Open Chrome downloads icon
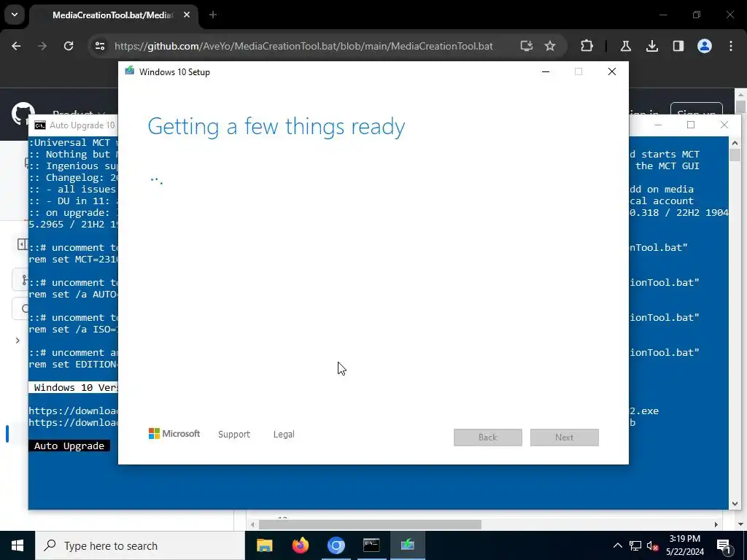This screenshot has height=560, width=747. click(x=651, y=46)
